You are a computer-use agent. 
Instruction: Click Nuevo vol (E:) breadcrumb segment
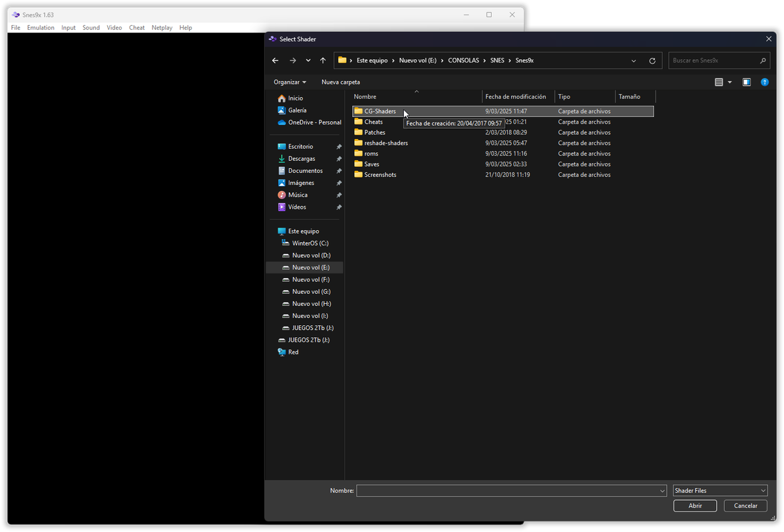(x=417, y=61)
